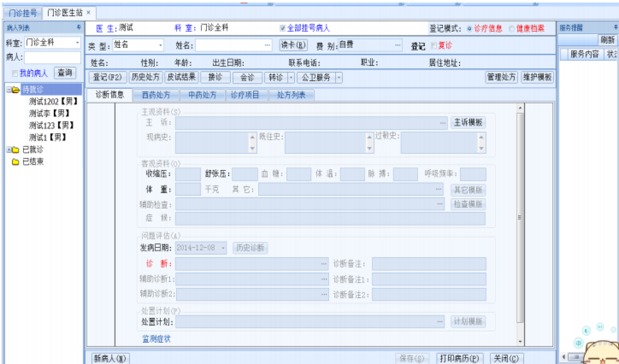Open the 诊断 ellipsis lookup button
This screenshot has width=619, height=364.
coord(324,264)
